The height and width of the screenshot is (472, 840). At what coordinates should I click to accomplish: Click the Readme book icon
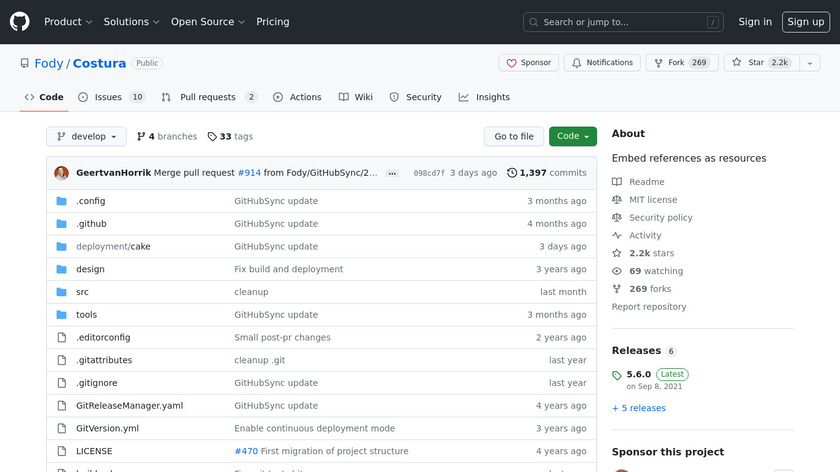coord(617,182)
